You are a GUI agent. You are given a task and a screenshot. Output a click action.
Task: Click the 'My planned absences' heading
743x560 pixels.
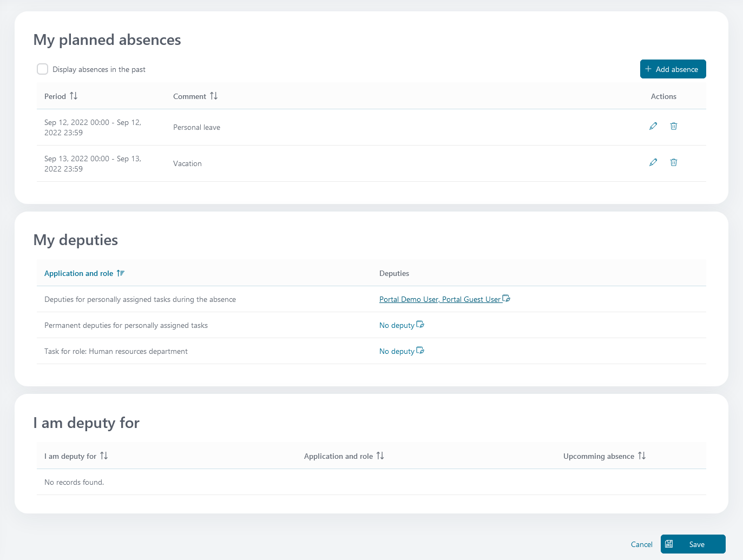107,39
